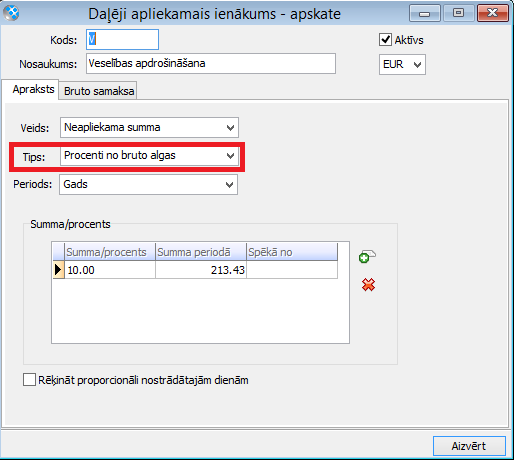Click the Summa/procents column header

click(x=110, y=252)
